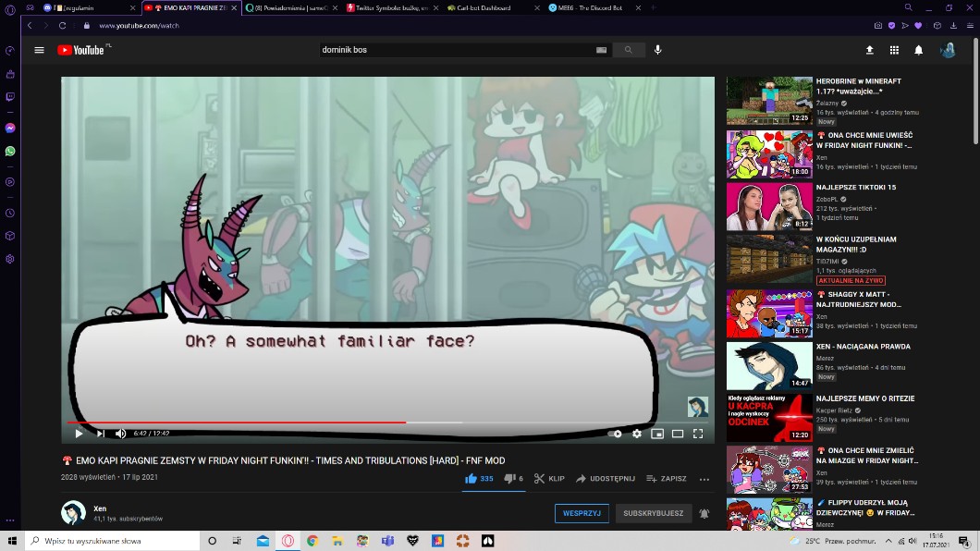Viewport: 980px width, 551px height.
Task: Click the thumbs-down dislike icon
Action: point(508,479)
